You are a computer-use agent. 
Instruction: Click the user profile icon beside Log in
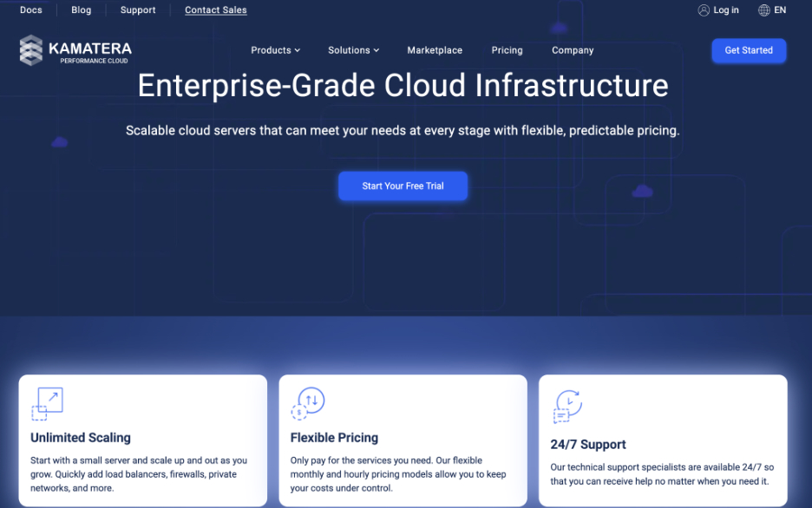(704, 10)
